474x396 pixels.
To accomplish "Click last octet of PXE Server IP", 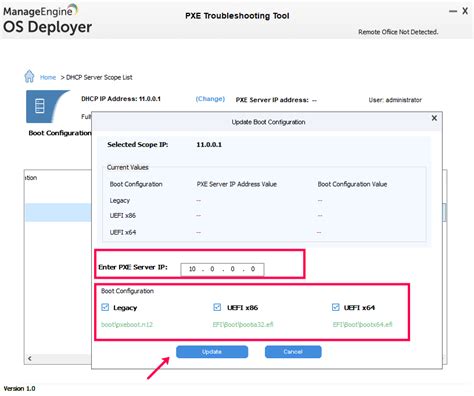I will coord(253,269).
